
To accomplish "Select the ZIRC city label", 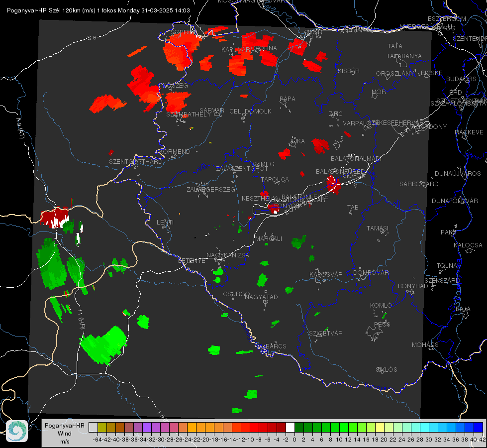I will point(335,114).
